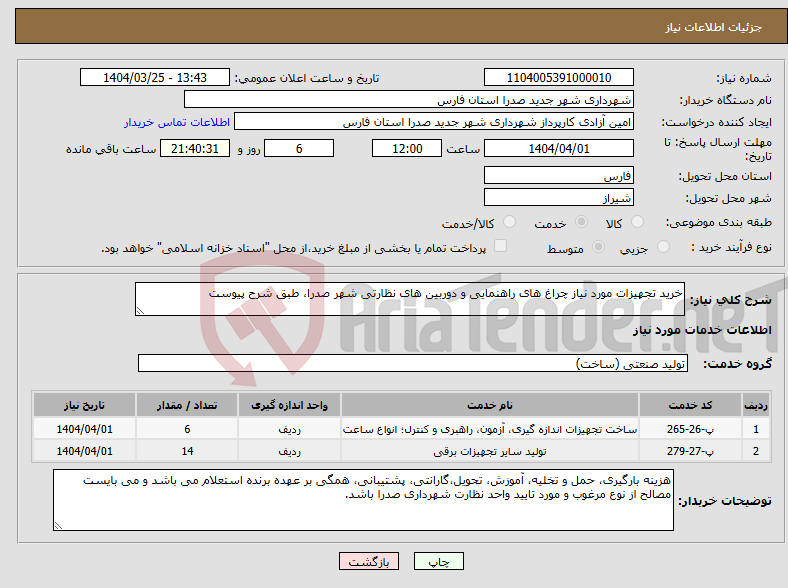This screenshot has width=788, height=588.
Task: Click the تولید سایر تجهیزات برقی service name
Action: [489, 451]
